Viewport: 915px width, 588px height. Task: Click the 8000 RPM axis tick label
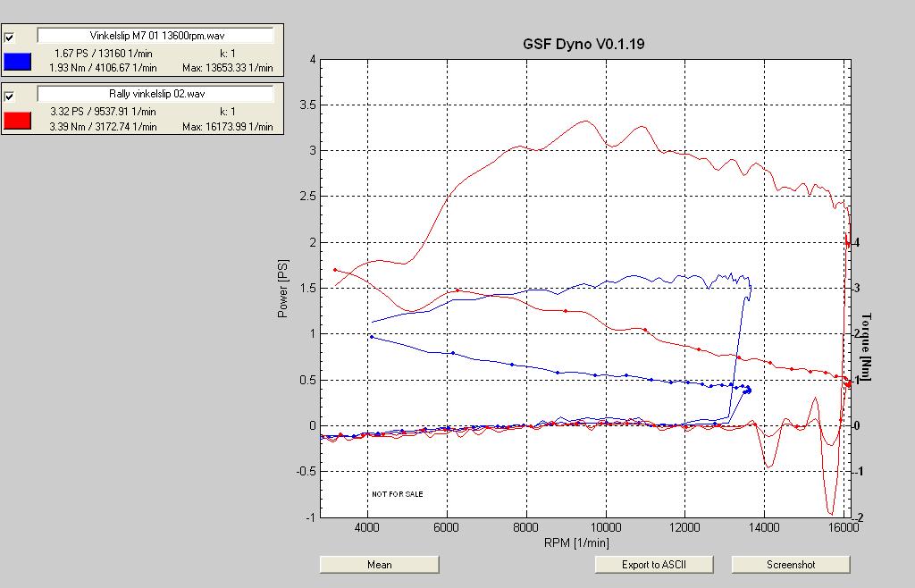point(526,527)
